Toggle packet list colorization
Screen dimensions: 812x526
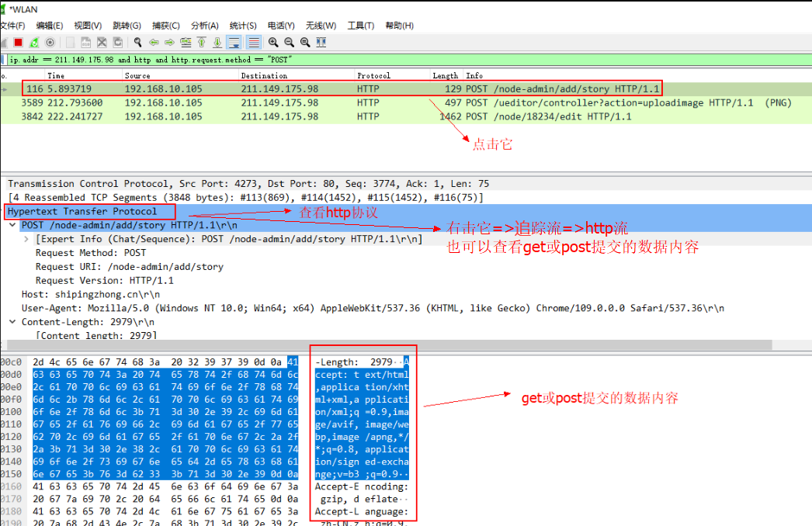click(253, 43)
